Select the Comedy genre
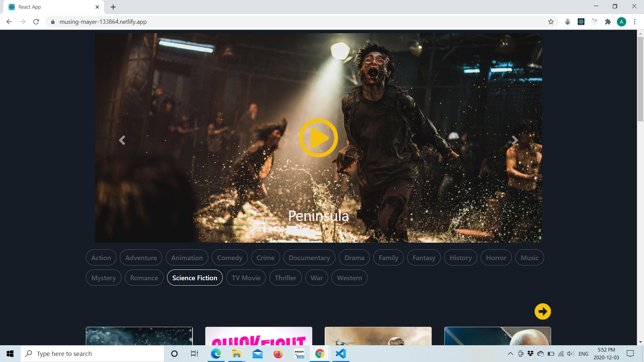Image resolution: width=644 pixels, height=362 pixels. click(x=229, y=258)
